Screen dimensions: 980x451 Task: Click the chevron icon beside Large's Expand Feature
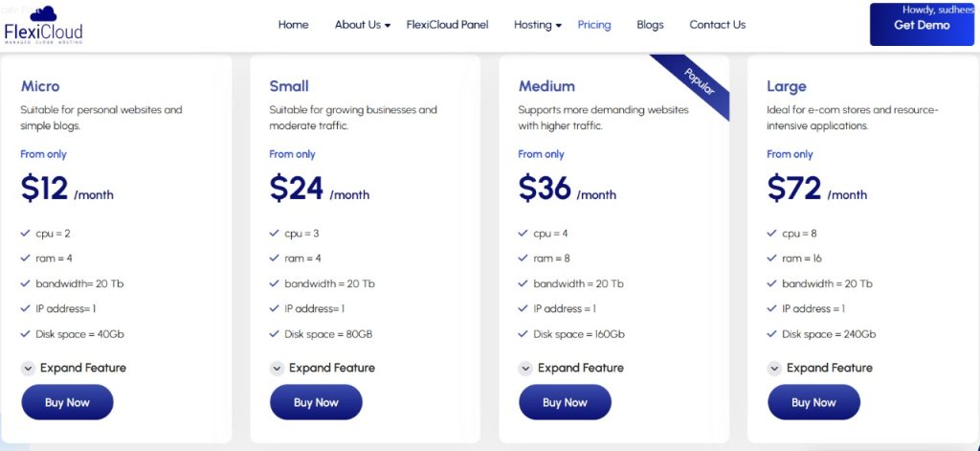point(774,368)
